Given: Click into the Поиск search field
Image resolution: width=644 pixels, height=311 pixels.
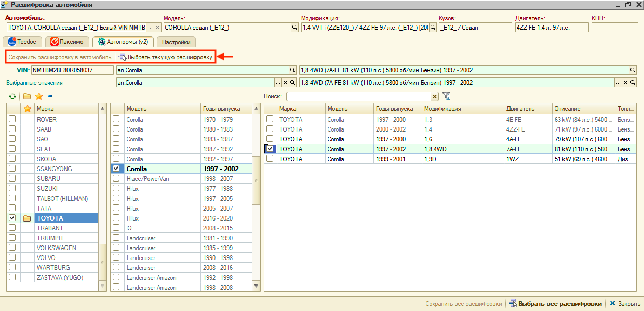Looking at the screenshot, I should pos(358,96).
